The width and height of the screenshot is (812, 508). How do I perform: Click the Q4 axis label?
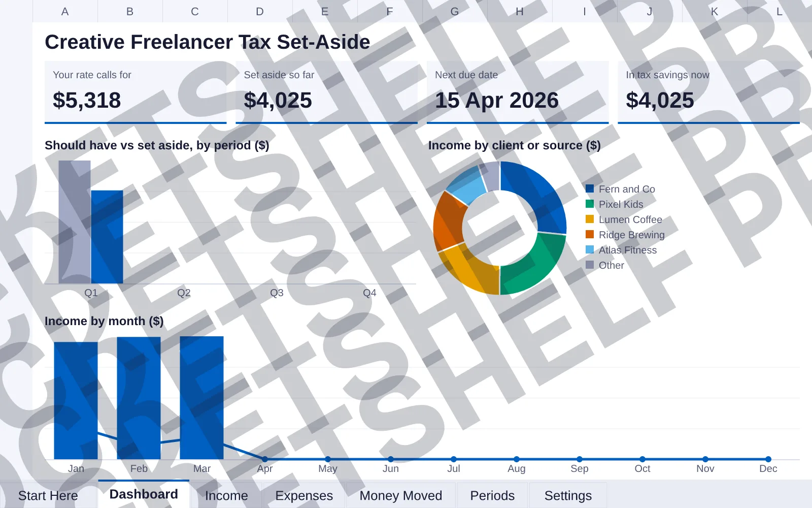point(369,293)
